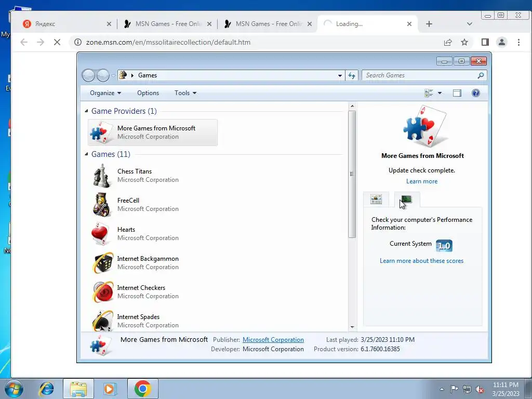532x399 pixels.
Task: Click the Internet Backgammon label
Action: tap(148, 258)
